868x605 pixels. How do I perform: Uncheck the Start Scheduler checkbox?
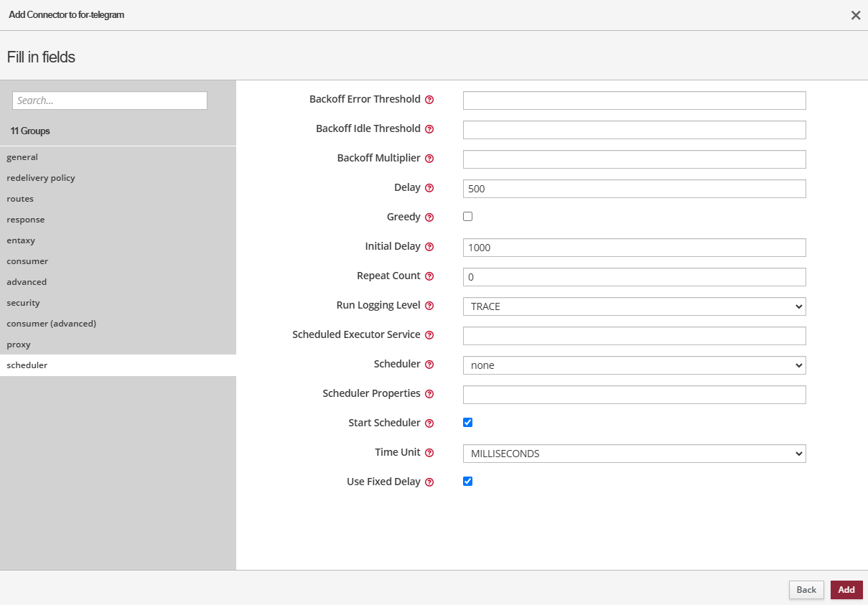coord(468,422)
